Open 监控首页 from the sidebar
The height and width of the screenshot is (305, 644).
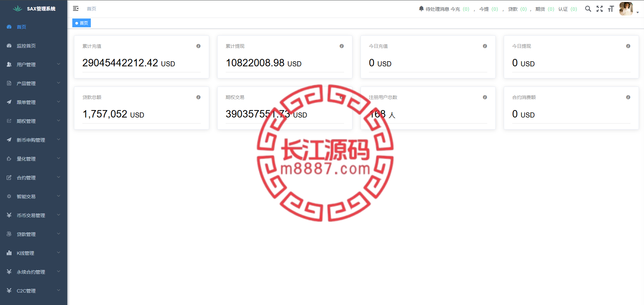34,45
